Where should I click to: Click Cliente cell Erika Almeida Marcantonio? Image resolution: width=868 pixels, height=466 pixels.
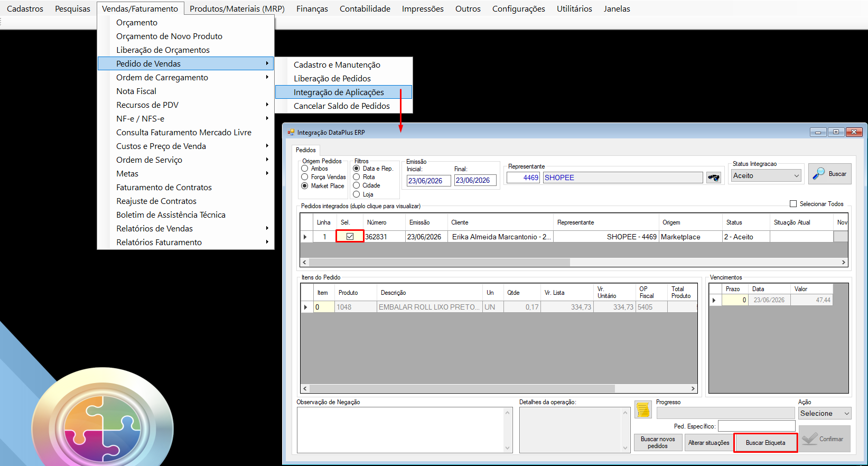[501, 237]
